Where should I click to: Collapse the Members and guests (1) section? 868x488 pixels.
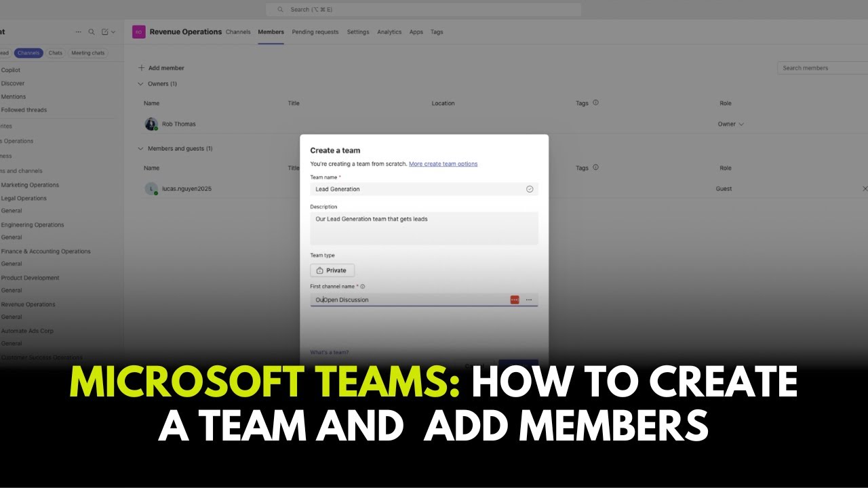(140, 148)
